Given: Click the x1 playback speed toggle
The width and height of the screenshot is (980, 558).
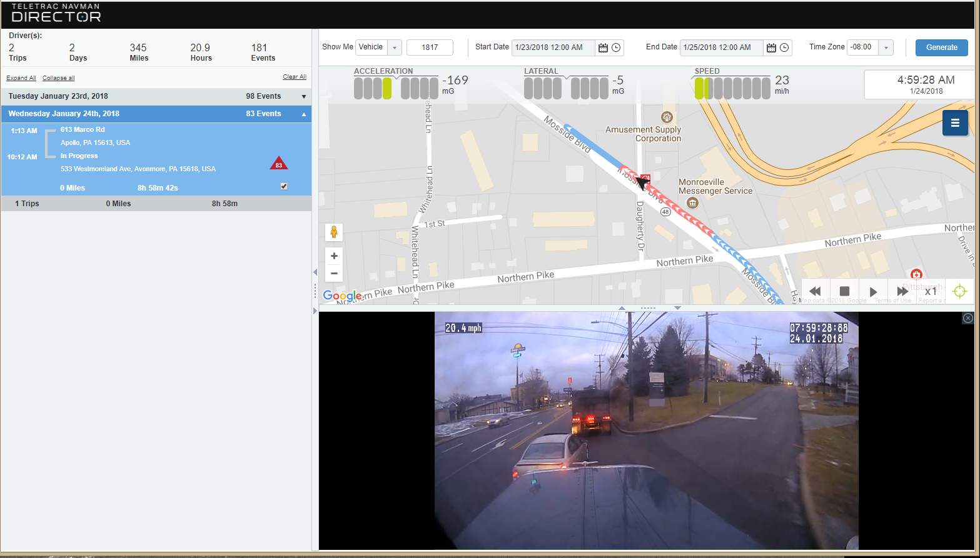Looking at the screenshot, I should 931,291.
